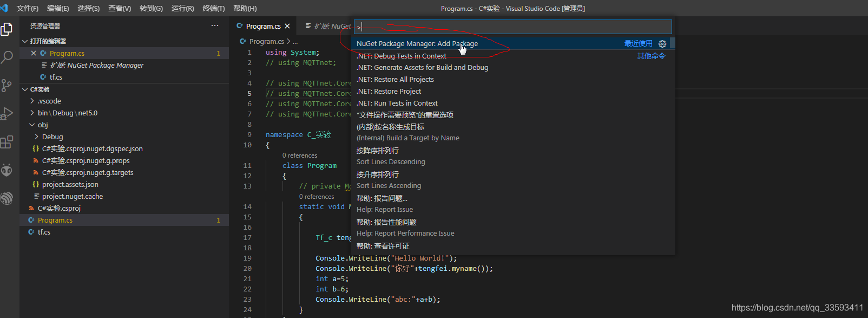Open 帮助(H) menu
Image resolution: width=868 pixels, height=318 pixels.
point(245,8)
